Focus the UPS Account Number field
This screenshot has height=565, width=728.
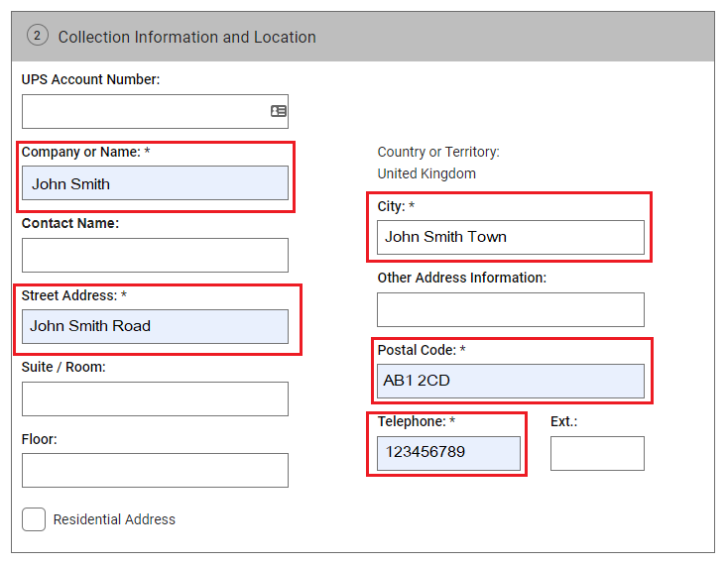(x=144, y=111)
